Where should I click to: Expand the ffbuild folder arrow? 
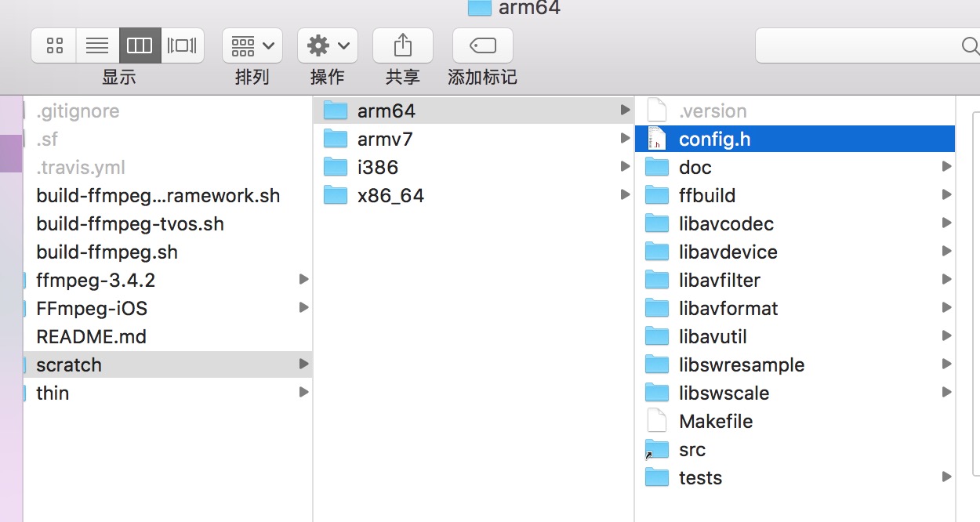pos(946,195)
